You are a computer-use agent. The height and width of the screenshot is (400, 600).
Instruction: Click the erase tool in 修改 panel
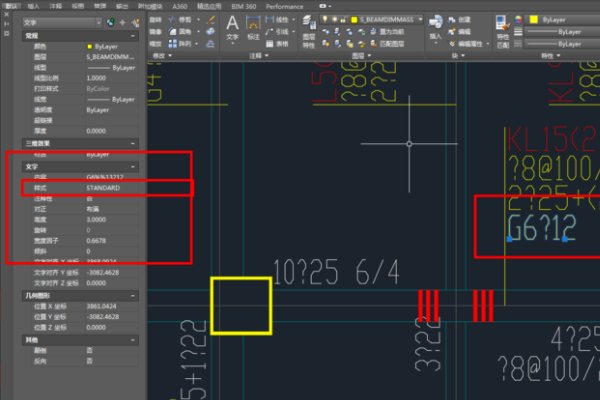tap(210, 20)
